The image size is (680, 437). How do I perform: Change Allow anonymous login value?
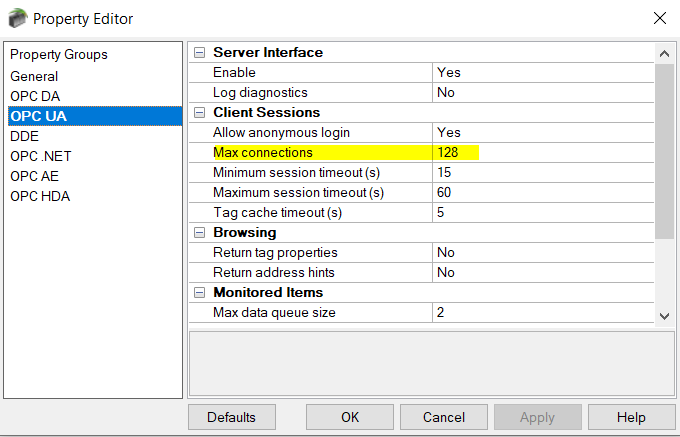click(540, 133)
